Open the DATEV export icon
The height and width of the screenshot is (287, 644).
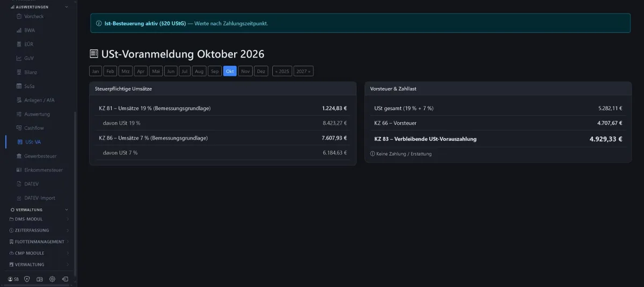19,184
